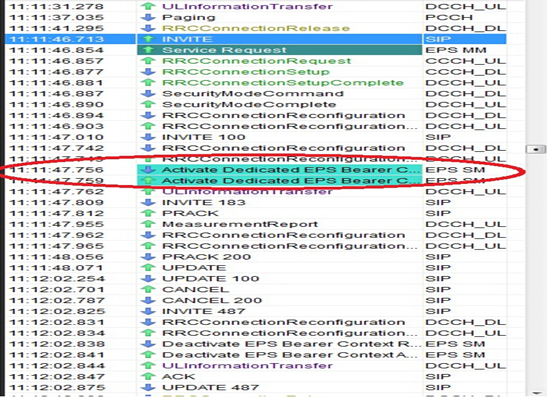Screen dimensions: 547x398
Task: Click the up arrow icon beside PRACK
Action: coord(149,213)
